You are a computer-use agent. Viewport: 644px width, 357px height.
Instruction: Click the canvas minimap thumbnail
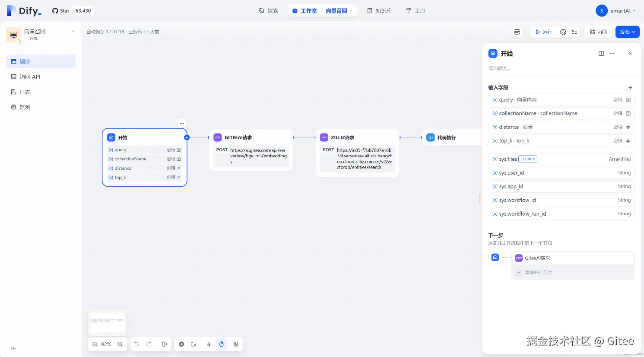pyautogui.click(x=107, y=322)
